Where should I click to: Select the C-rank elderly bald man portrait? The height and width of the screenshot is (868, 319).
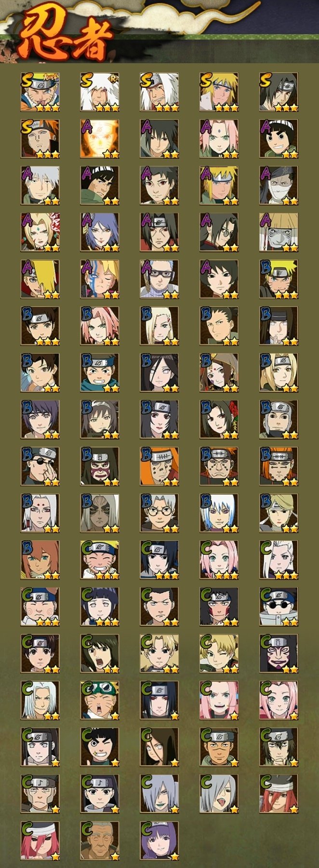(100, 841)
